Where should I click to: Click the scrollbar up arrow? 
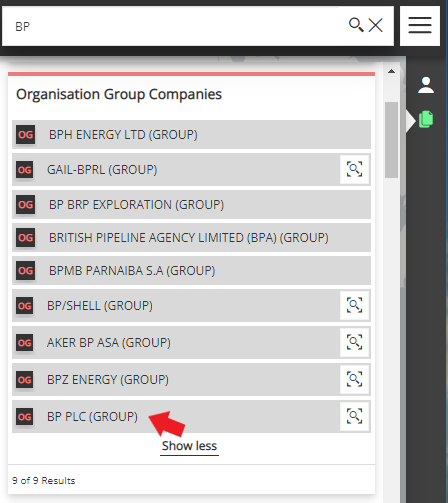391,71
